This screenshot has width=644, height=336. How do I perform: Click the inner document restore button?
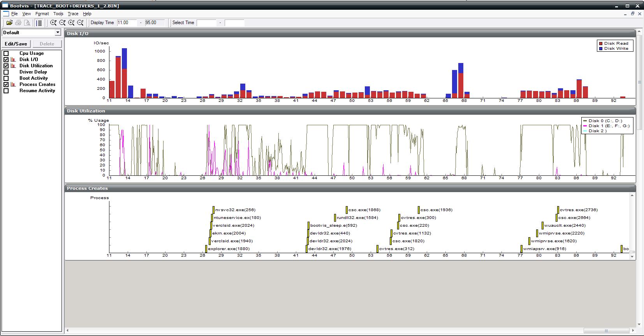tap(633, 14)
